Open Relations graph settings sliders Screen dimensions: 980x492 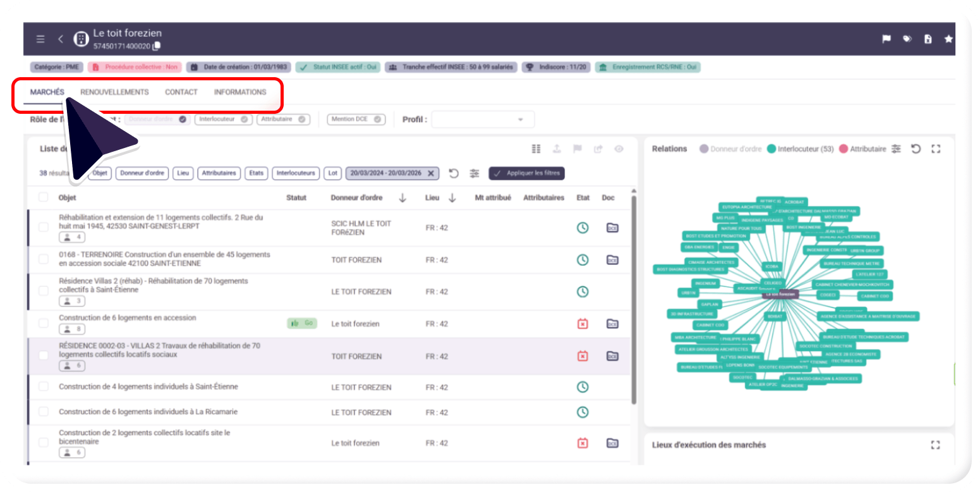[896, 149]
